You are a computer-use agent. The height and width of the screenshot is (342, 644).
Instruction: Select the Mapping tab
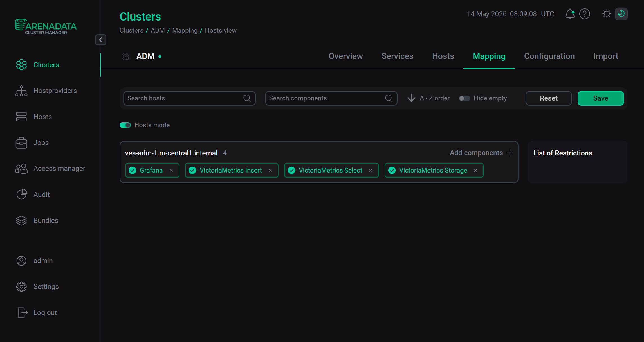[x=489, y=56]
